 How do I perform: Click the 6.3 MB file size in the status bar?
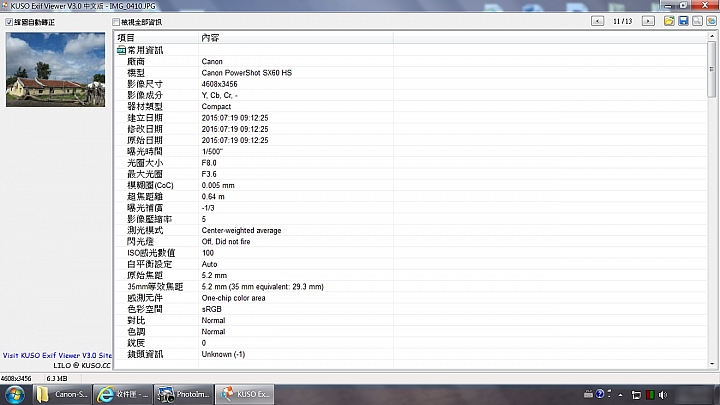tap(57, 378)
